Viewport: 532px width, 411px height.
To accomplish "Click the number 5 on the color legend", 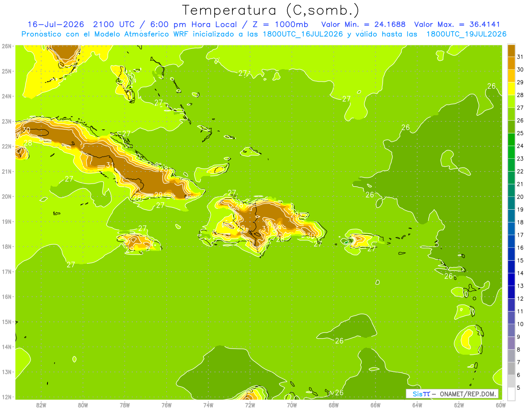I will click(x=519, y=388).
